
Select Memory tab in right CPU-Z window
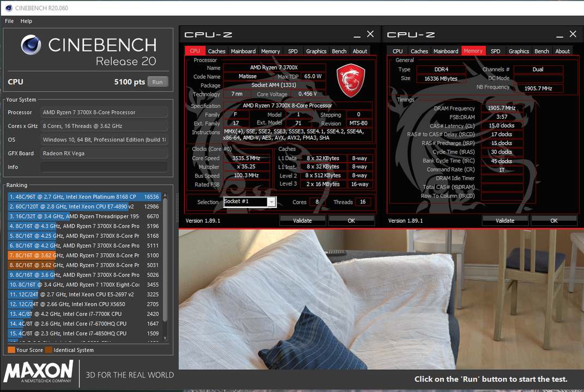click(473, 51)
